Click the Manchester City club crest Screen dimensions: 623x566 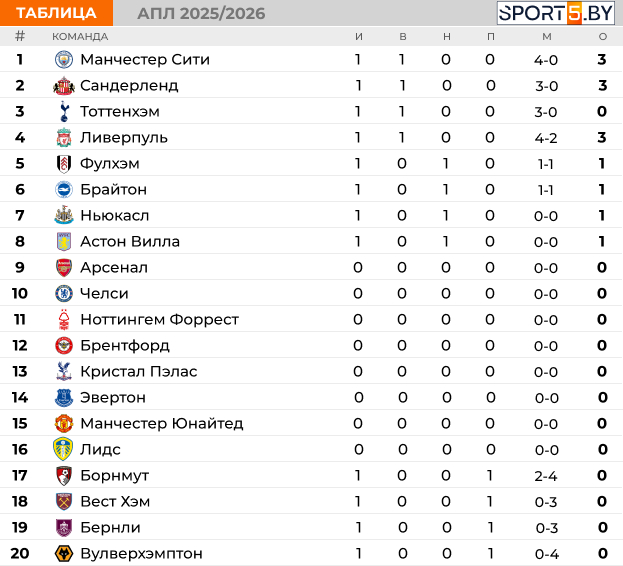64,60
